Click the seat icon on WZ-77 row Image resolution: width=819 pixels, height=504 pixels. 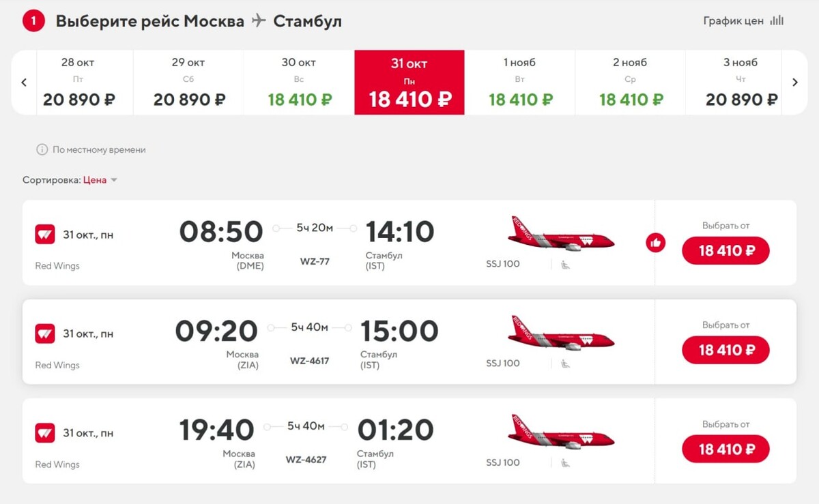tap(565, 265)
